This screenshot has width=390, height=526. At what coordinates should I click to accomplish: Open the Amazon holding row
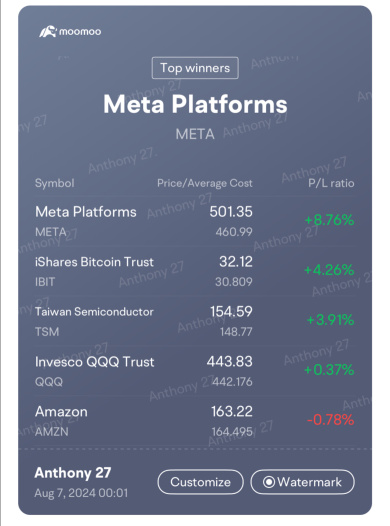click(x=195, y=421)
